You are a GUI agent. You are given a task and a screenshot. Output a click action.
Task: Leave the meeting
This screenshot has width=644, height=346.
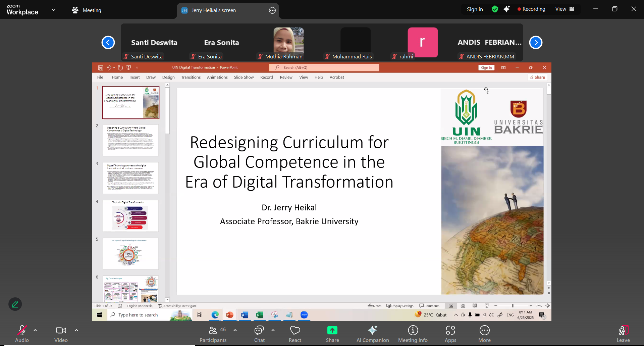point(623,334)
